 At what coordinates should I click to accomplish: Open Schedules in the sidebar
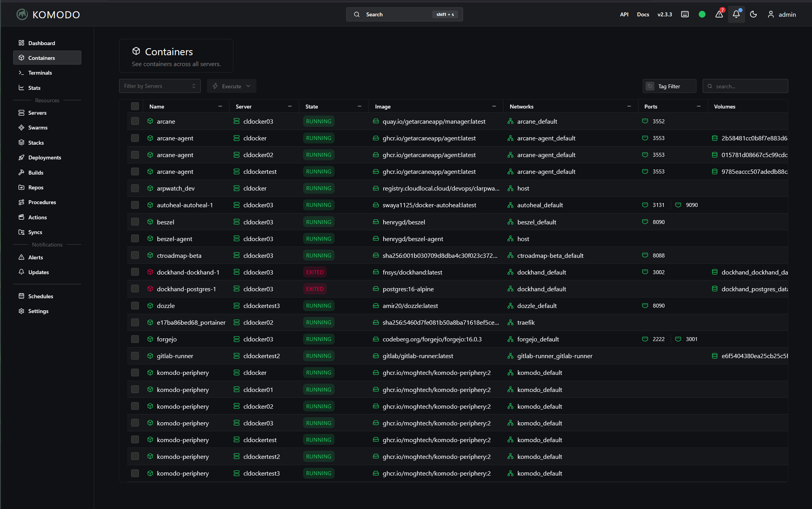[x=47, y=296]
